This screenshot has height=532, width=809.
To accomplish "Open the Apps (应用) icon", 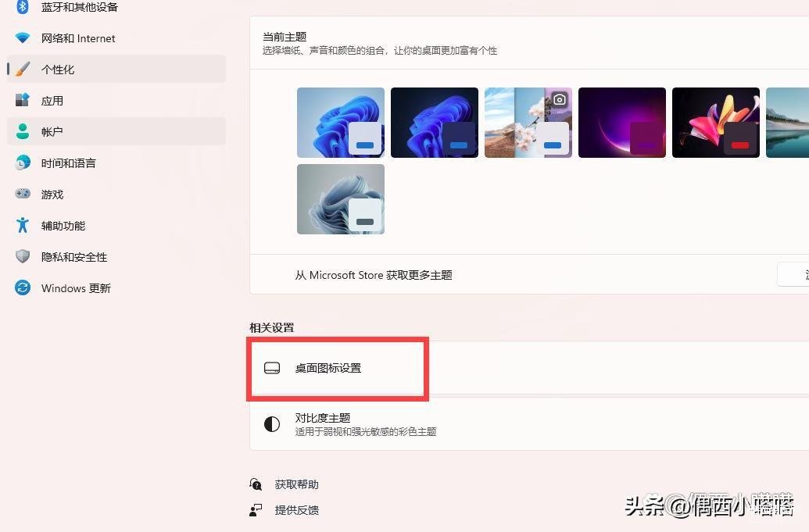I will click(x=22, y=100).
